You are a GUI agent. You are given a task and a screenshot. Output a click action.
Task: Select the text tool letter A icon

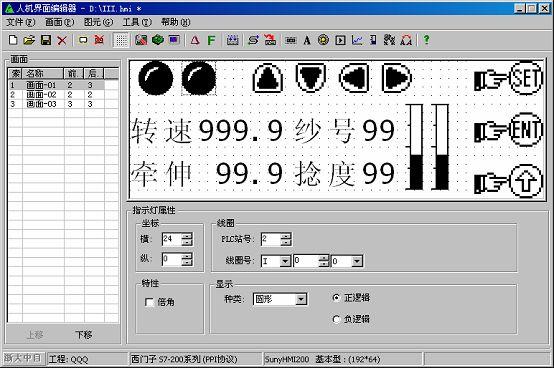click(307, 40)
